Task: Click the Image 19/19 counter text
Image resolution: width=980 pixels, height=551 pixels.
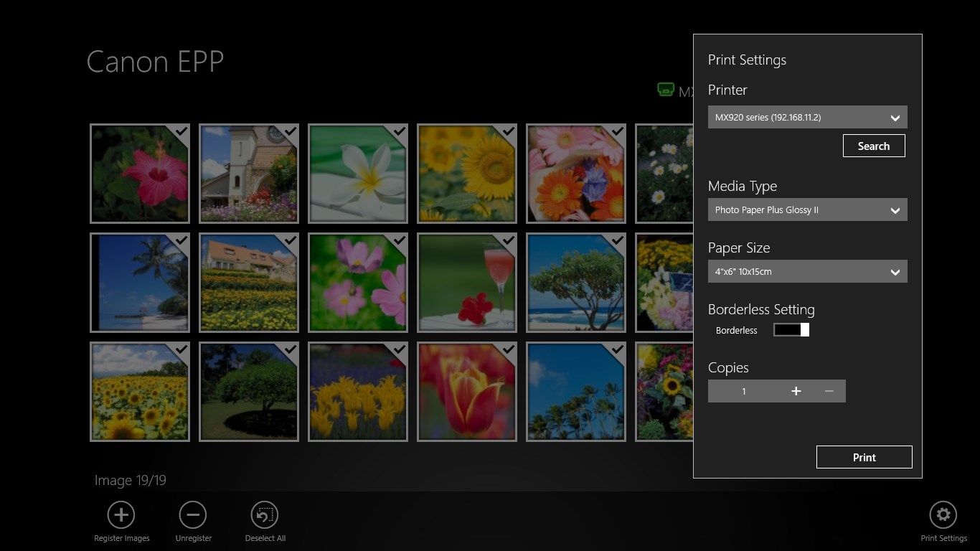Action: coord(131,480)
